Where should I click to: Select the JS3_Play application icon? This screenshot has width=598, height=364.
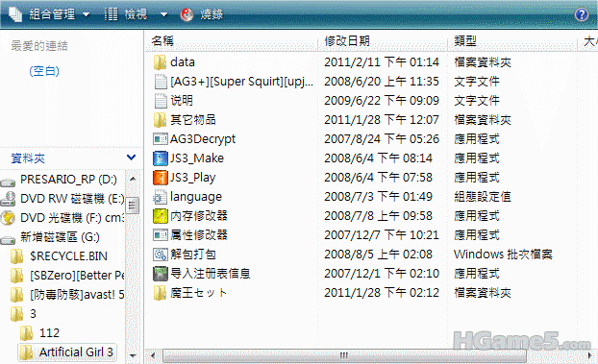point(161,178)
